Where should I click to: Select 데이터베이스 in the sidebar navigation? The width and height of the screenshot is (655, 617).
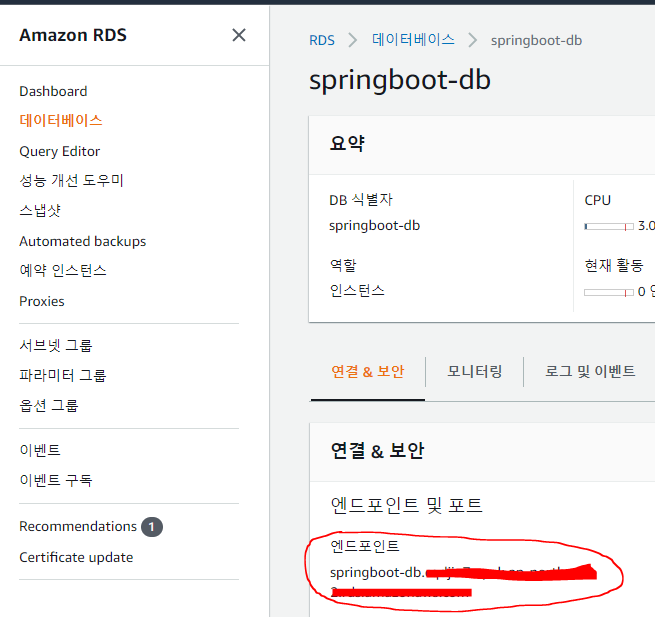[61, 120]
